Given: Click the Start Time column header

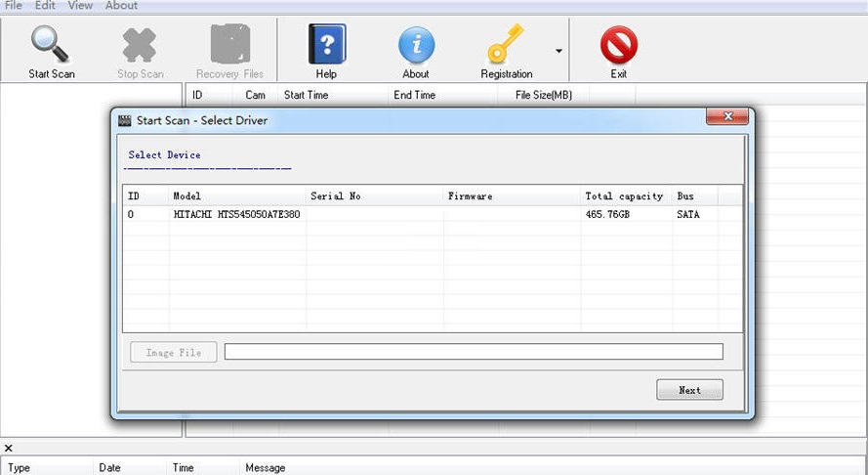Looking at the screenshot, I should click(333, 95).
